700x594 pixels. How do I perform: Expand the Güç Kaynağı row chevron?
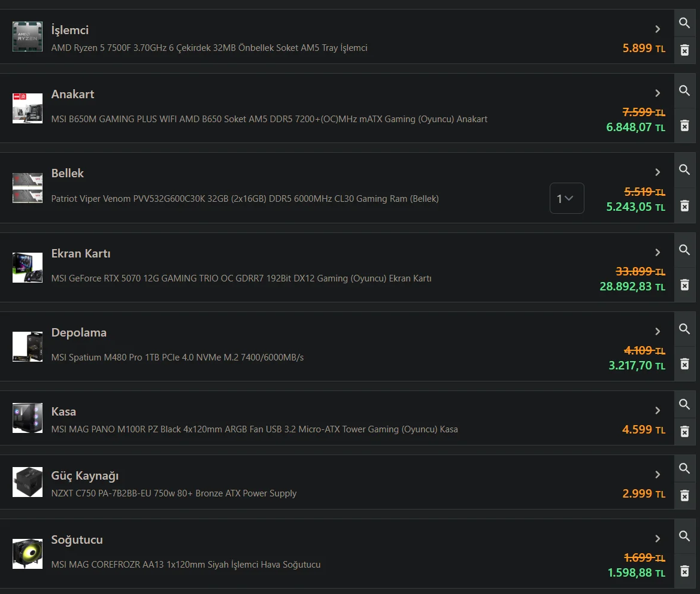click(657, 474)
